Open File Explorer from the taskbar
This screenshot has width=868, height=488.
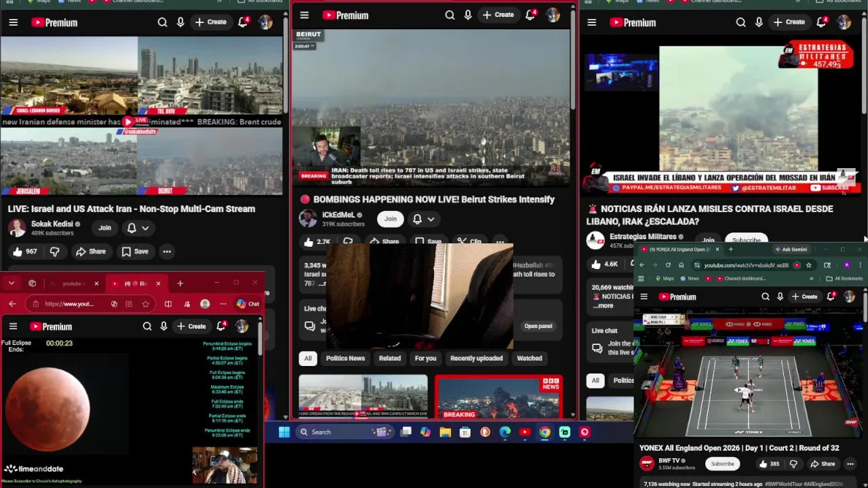(445, 432)
